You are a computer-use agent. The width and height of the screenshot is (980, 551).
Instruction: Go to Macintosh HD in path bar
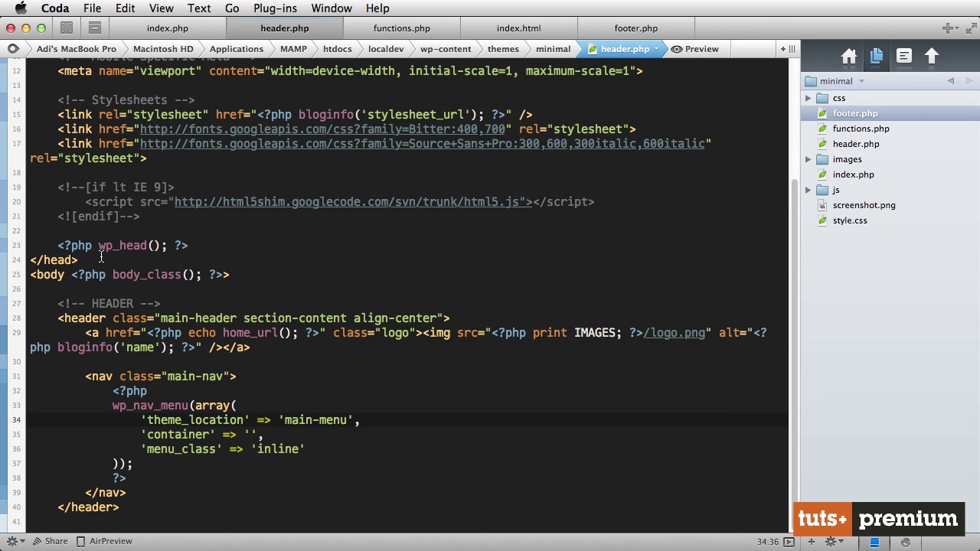coord(163,49)
